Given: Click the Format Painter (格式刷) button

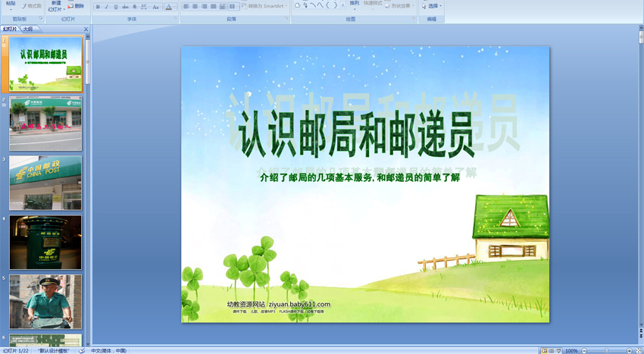Looking at the screenshot, I should (31, 6).
